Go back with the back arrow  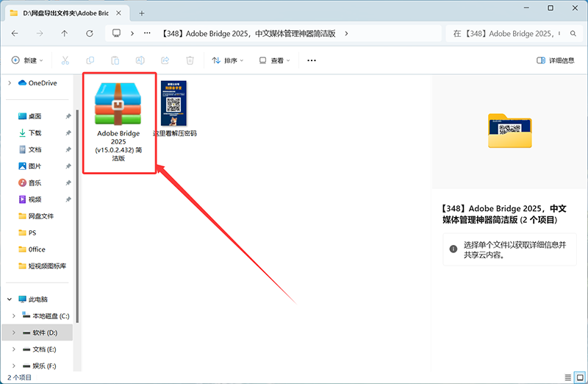click(15, 33)
